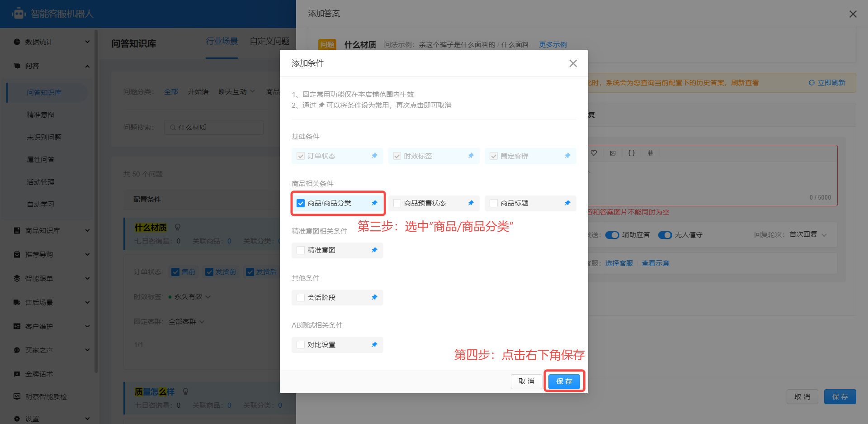Open the 全部客群 dropdown
The width and height of the screenshot is (868, 424).
(187, 322)
